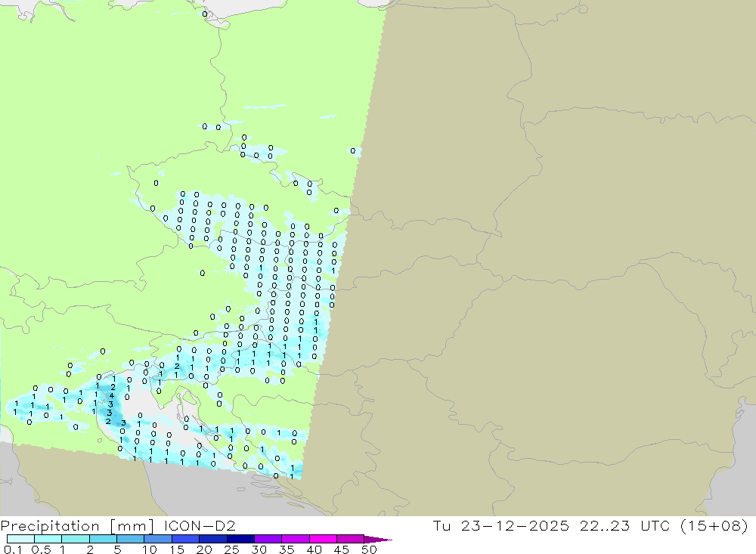Click the precipitation value '4' on the map

click(112, 396)
